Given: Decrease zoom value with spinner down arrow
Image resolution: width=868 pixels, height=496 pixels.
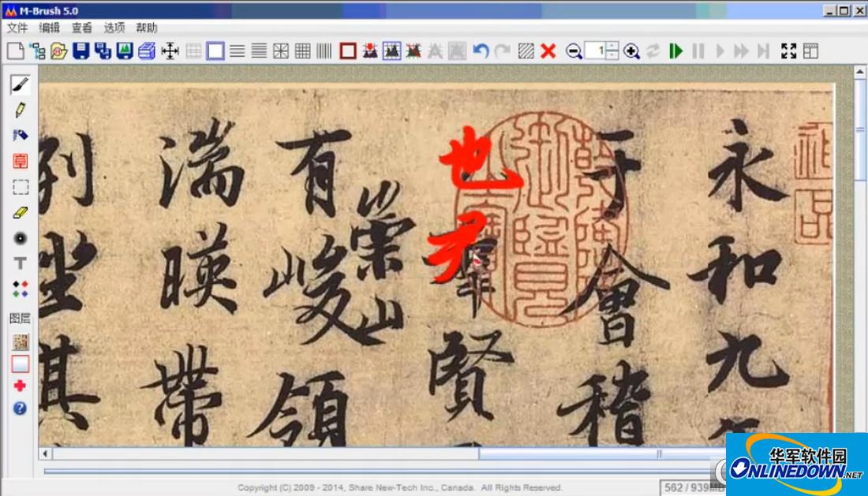Looking at the screenshot, I should coord(612,55).
